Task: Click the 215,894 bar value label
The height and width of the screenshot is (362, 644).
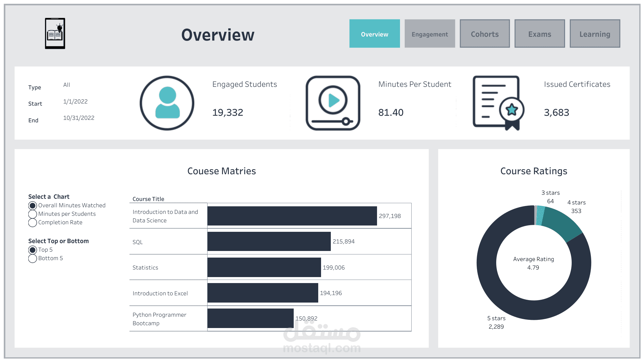Action: click(344, 242)
